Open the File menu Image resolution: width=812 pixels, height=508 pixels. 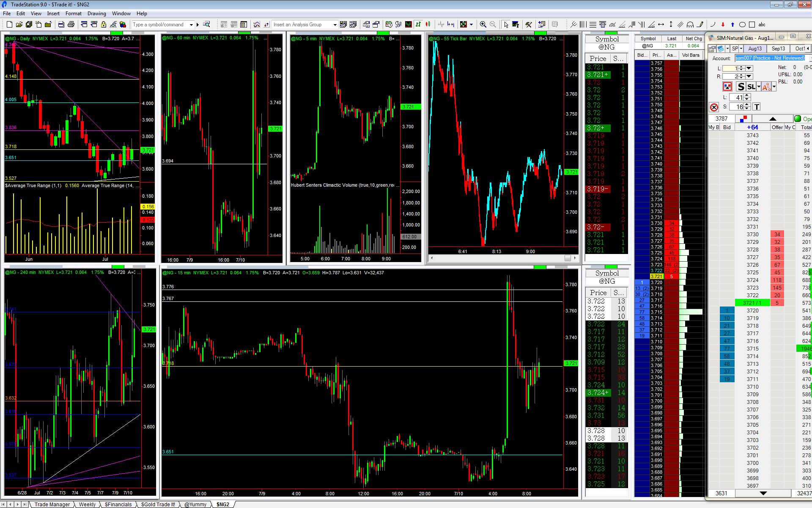coord(7,14)
